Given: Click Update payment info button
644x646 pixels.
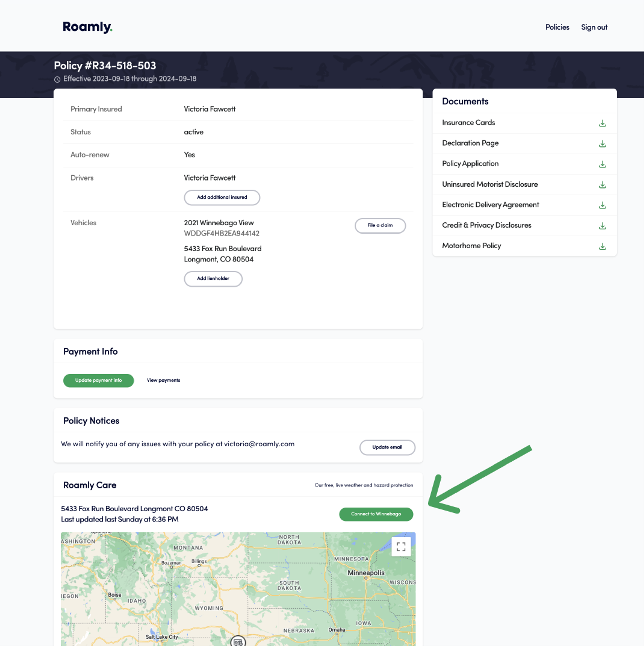Looking at the screenshot, I should [x=98, y=380].
